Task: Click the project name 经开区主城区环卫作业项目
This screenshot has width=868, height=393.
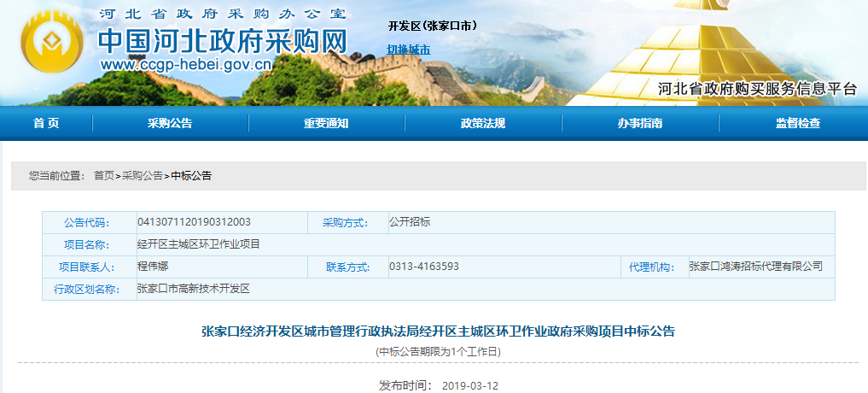Action: pos(198,244)
